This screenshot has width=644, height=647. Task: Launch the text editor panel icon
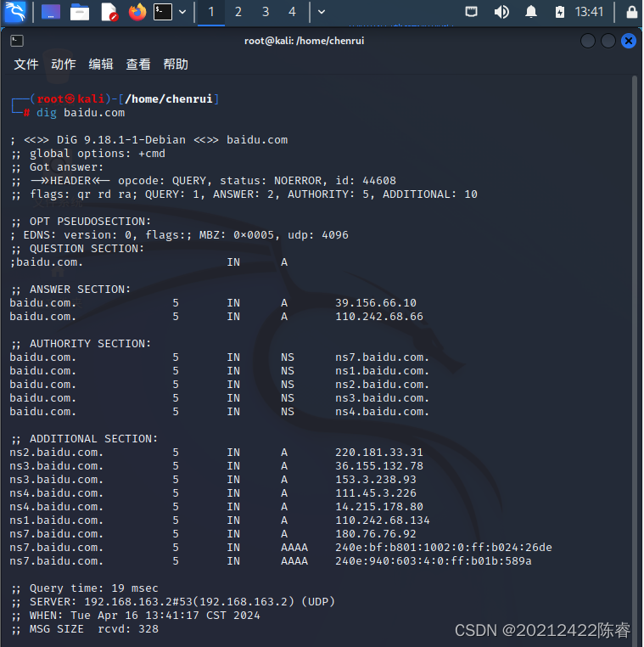pos(109,12)
